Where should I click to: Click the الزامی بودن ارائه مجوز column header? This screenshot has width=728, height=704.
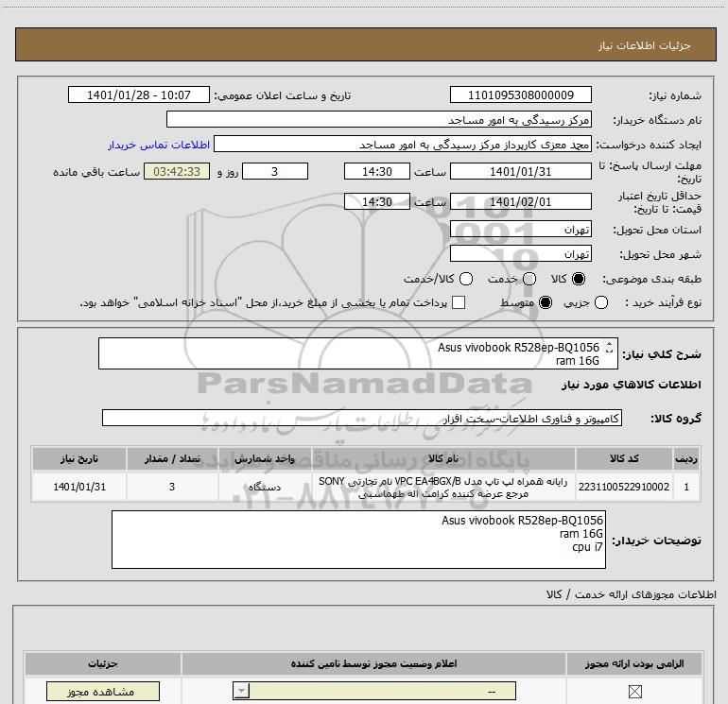point(634,663)
